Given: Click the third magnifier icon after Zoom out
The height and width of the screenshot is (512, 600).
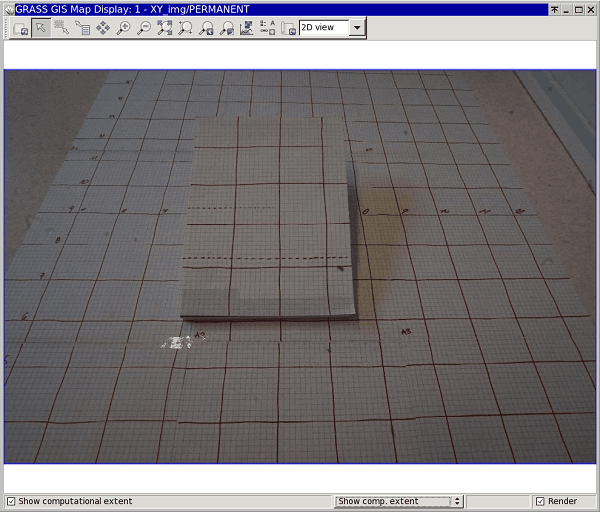Looking at the screenshot, I should point(206,28).
